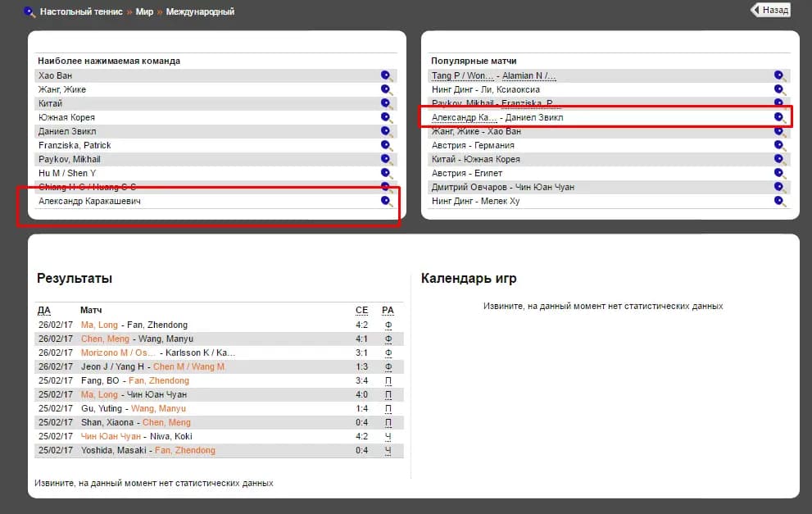Open search icon beside Paykov, Mikhail team
The width and height of the screenshot is (812, 514).
tap(386, 160)
